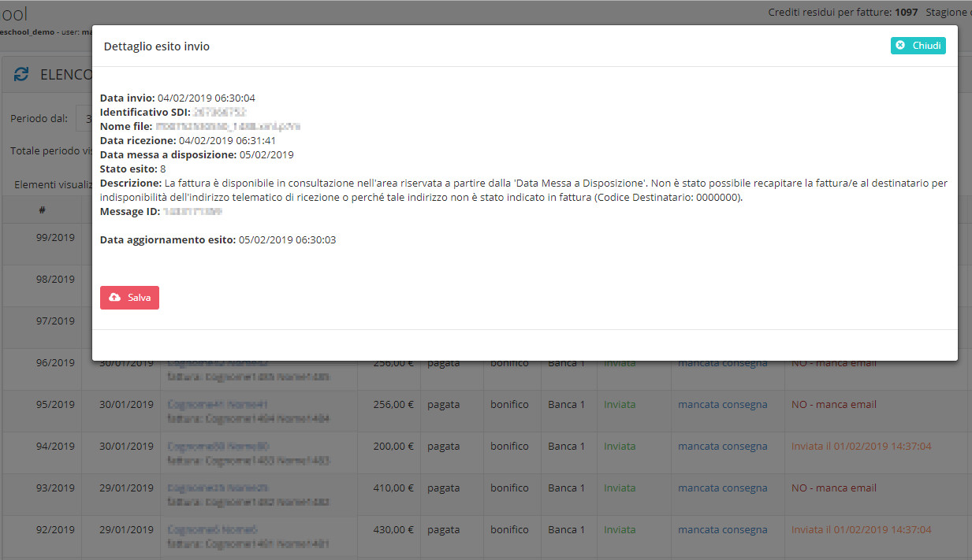
Task: Click the 'pagata' cell in row 93/2019
Action: [444, 488]
